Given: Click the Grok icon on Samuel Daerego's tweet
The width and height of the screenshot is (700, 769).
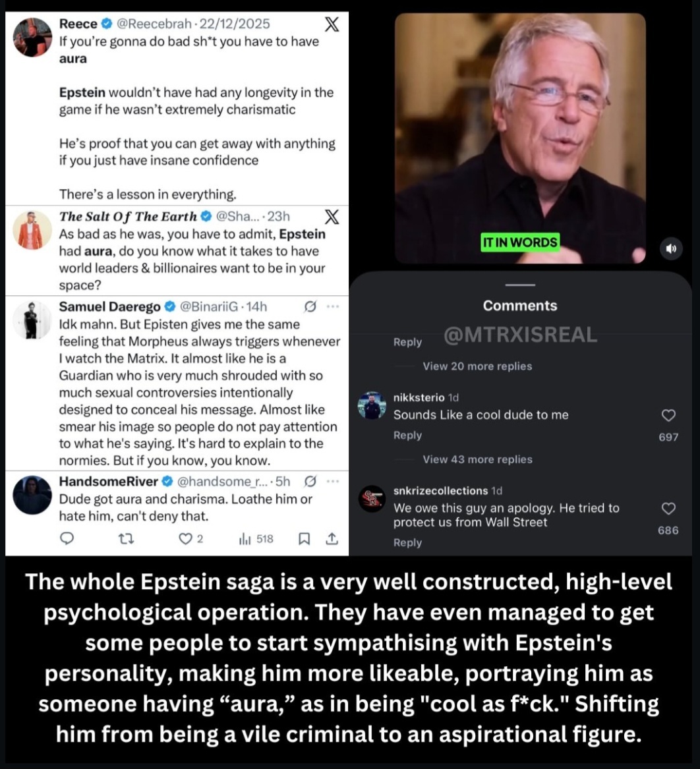Looking at the screenshot, I should coord(310,306).
